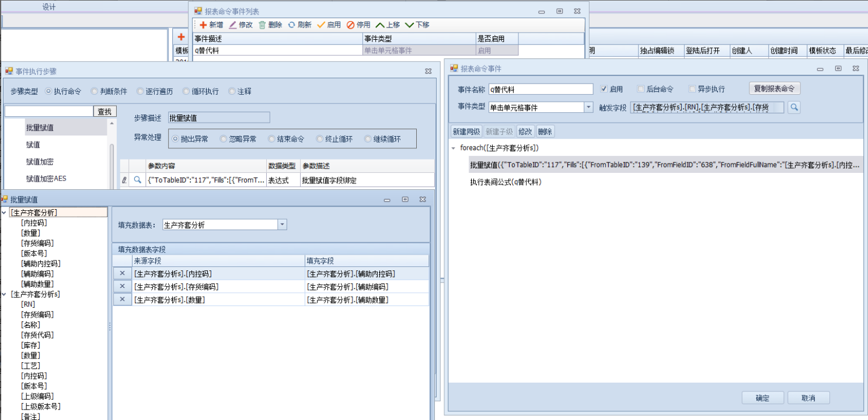The image size is (868, 420).
Task: Click the 新增 add icon in toolbar
Action: (203, 25)
